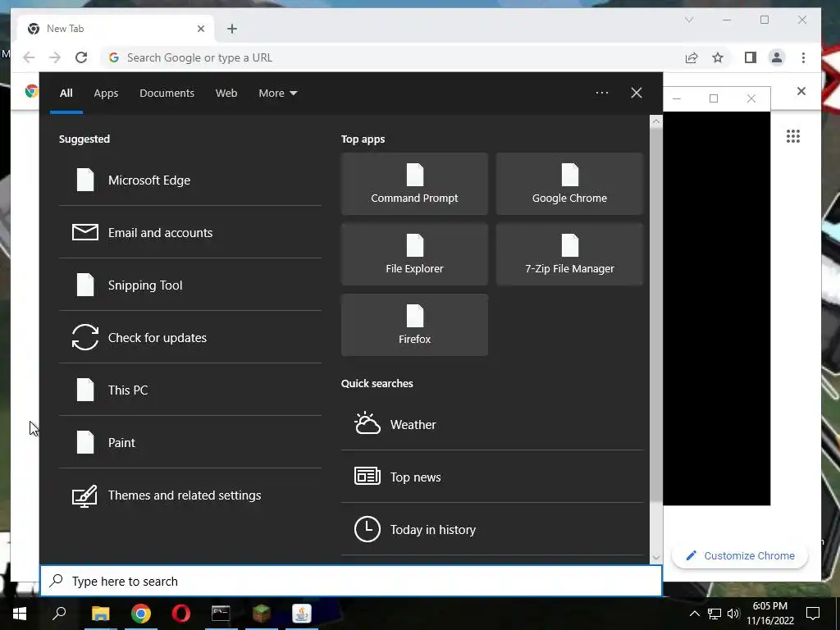Open a new Chrome tab

[x=232, y=29]
